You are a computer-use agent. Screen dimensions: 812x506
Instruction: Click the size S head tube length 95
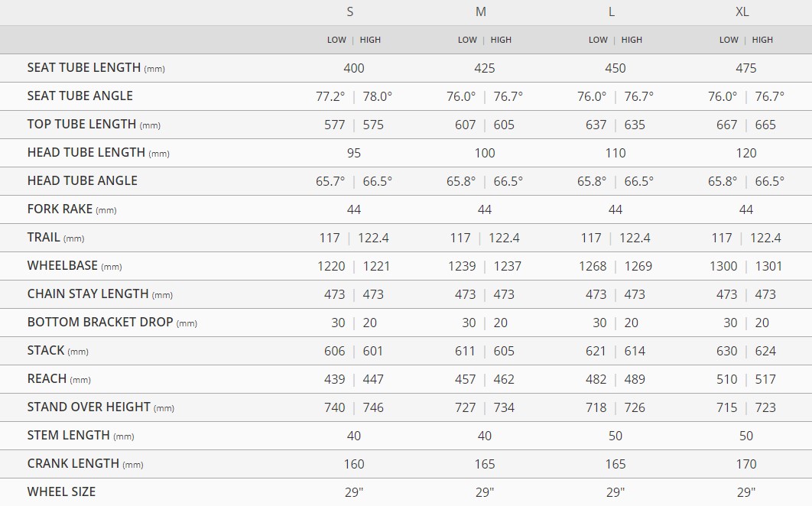354,153
